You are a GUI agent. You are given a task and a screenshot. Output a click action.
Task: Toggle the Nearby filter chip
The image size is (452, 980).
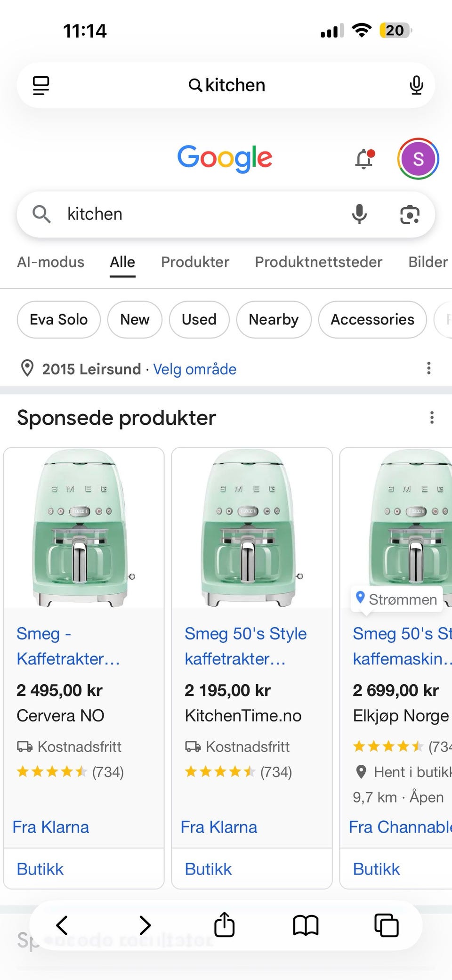click(x=274, y=320)
